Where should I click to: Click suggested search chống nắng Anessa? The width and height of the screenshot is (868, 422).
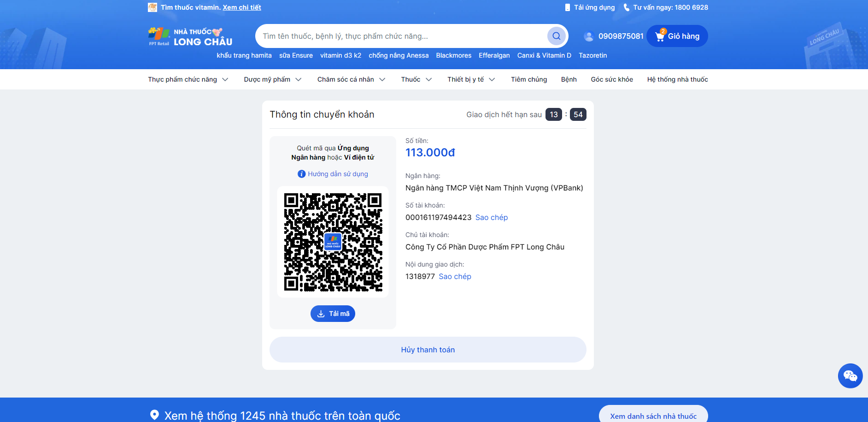399,55
